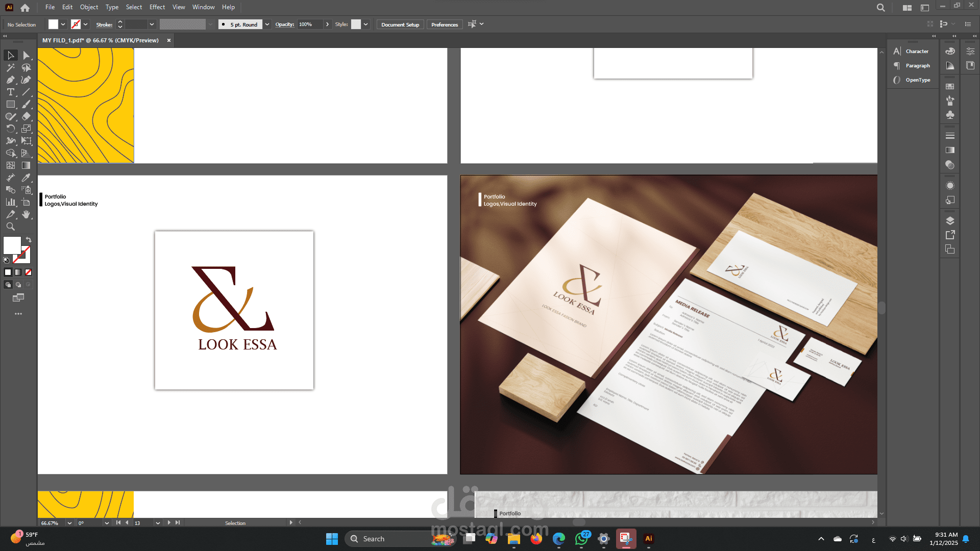This screenshot has height=551, width=980.
Task: Open the zoom level dropdown
Action: [69, 523]
